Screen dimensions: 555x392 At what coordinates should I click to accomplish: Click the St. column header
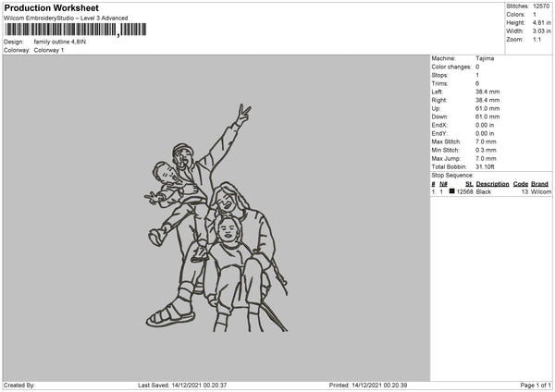tap(469, 184)
